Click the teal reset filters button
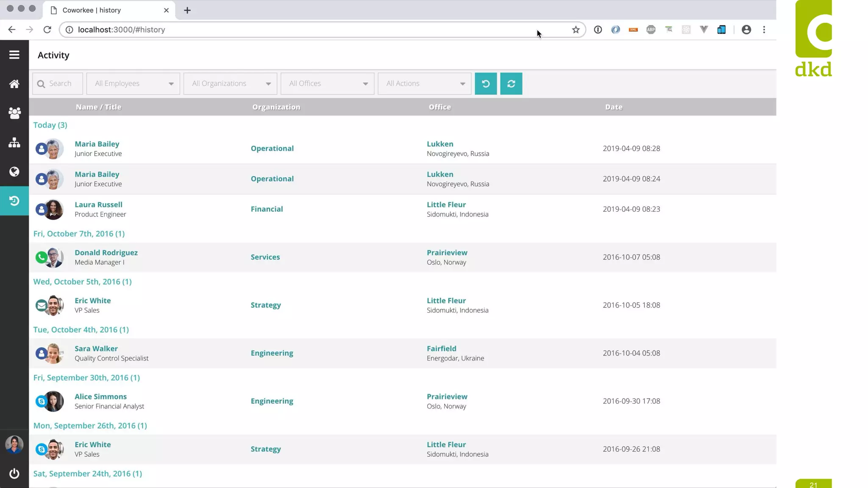Viewport: 868px width, 488px height. pyautogui.click(x=486, y=83)
